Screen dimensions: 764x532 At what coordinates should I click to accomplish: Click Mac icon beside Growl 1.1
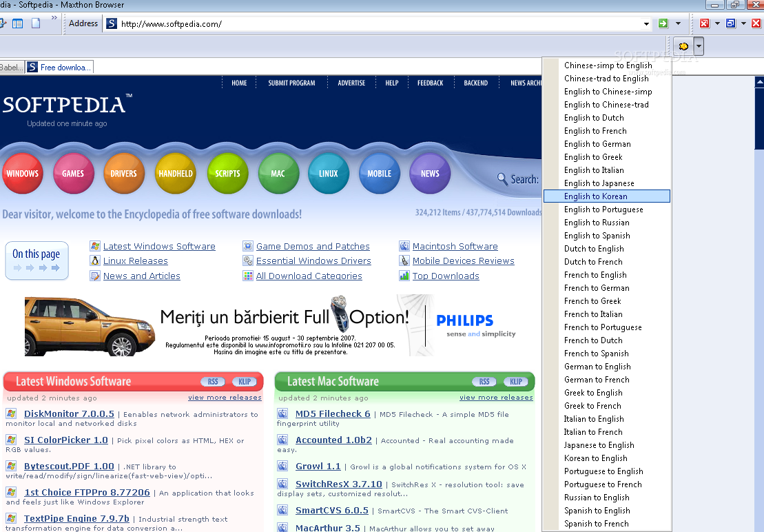pyautogui.click(x=282, y=467)
